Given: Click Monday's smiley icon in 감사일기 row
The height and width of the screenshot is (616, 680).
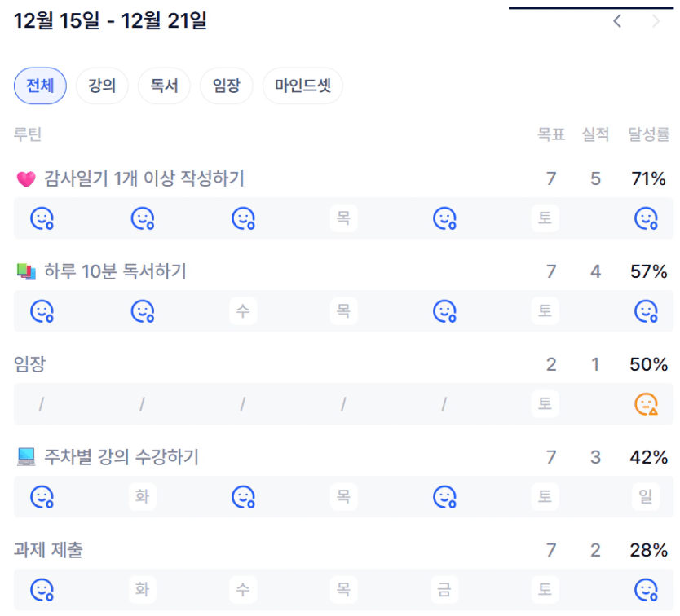Looking at the screenshot, I should [42, 218].
